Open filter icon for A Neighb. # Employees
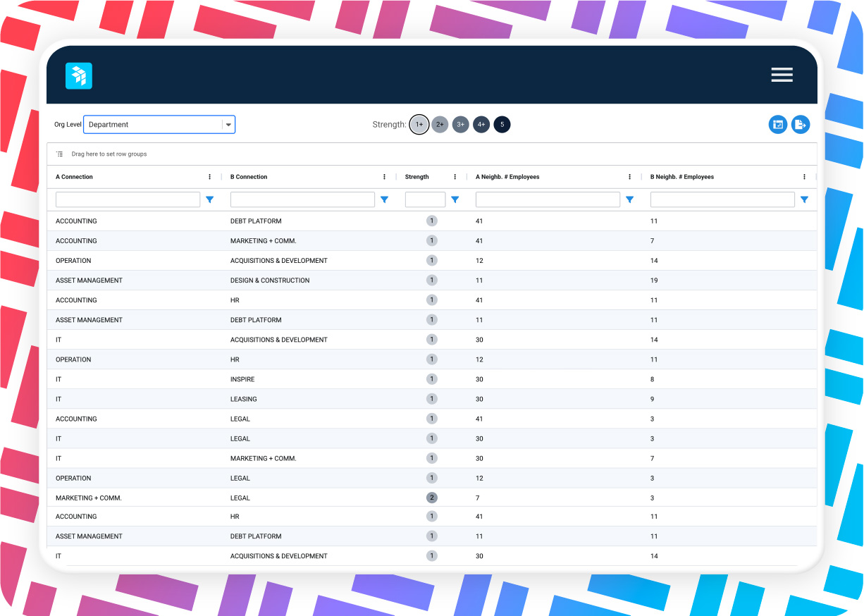864x616 pixels. 629,200
